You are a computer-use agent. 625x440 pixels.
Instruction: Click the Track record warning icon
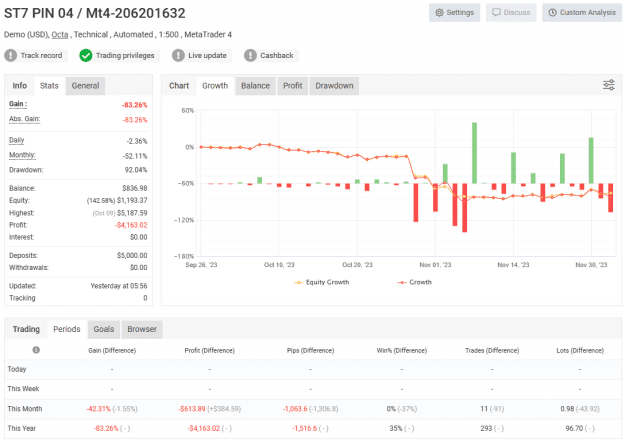(x=10, y=55)
